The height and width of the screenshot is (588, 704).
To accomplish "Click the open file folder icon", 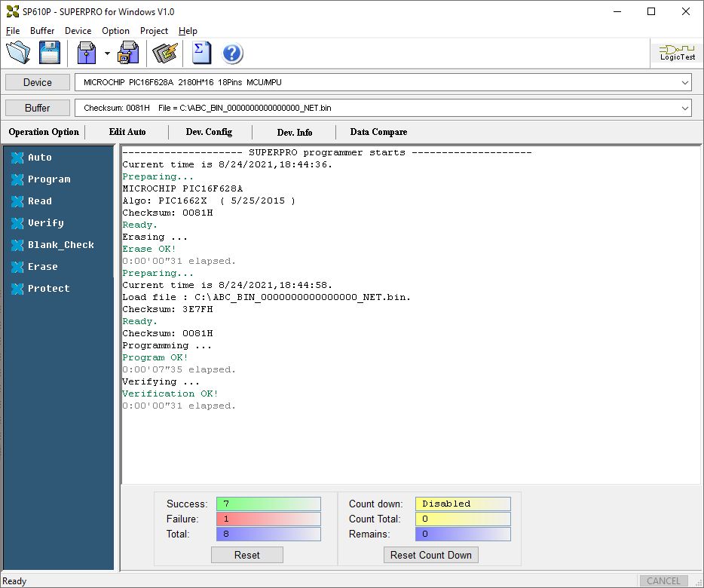I will 18,53.
